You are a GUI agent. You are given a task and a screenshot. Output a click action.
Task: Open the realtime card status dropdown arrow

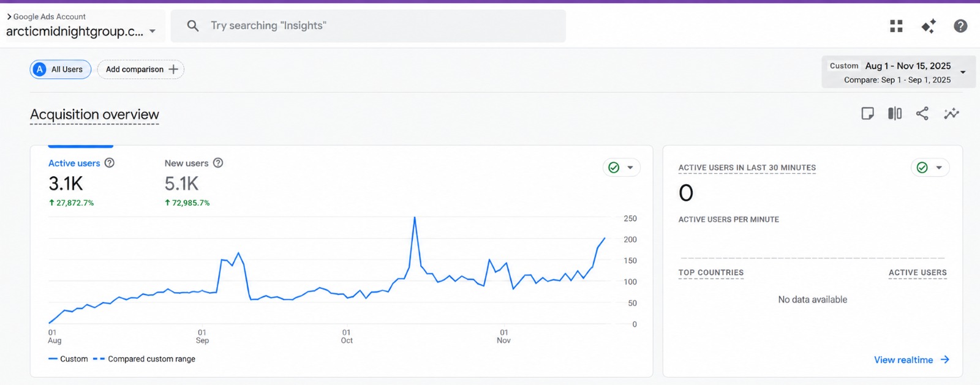pos(939,168)
